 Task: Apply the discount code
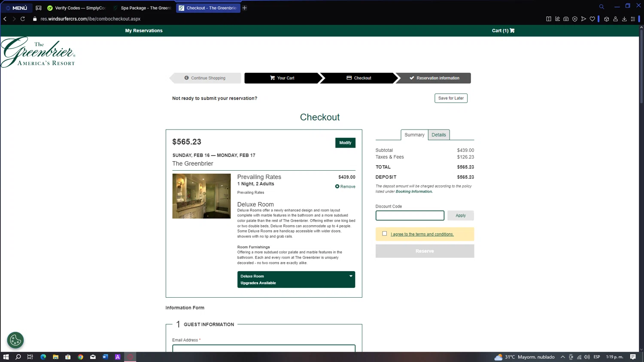pyautogui.click(x=461, y=215)
